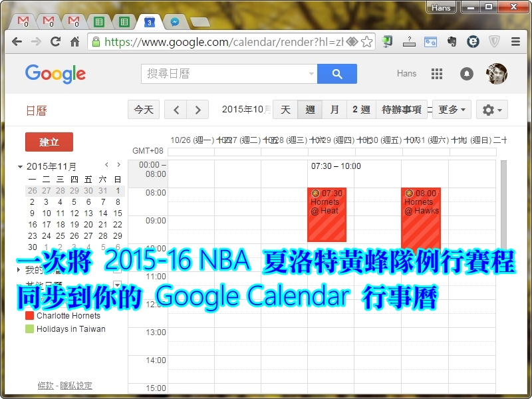Bookmark this page with the star icon

tap(366, 41)
